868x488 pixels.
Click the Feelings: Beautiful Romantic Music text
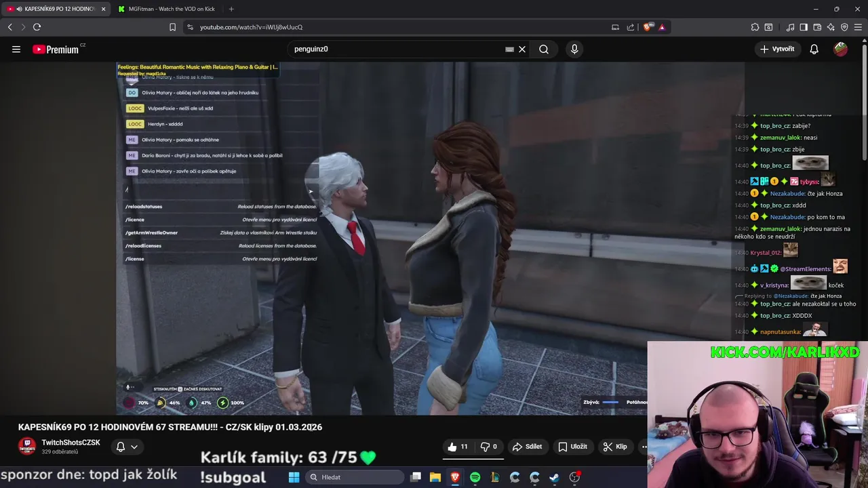click(197, 67)
